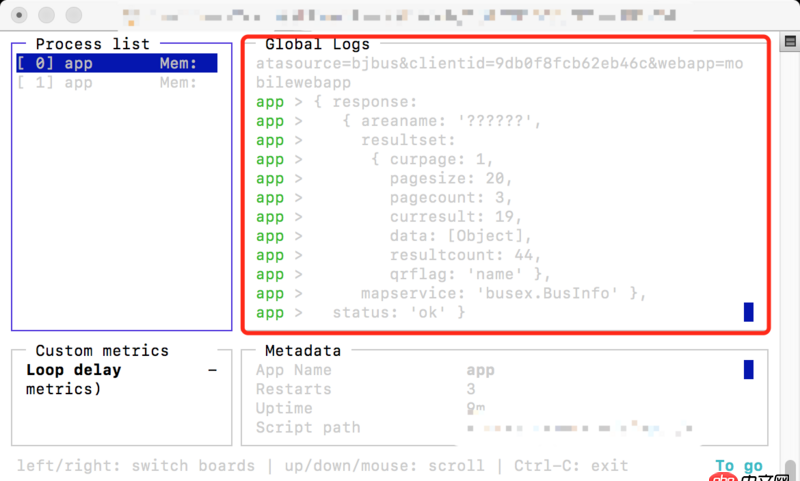
Task: Click log line with data: [Object]
Action: click(x=393, y=236)
